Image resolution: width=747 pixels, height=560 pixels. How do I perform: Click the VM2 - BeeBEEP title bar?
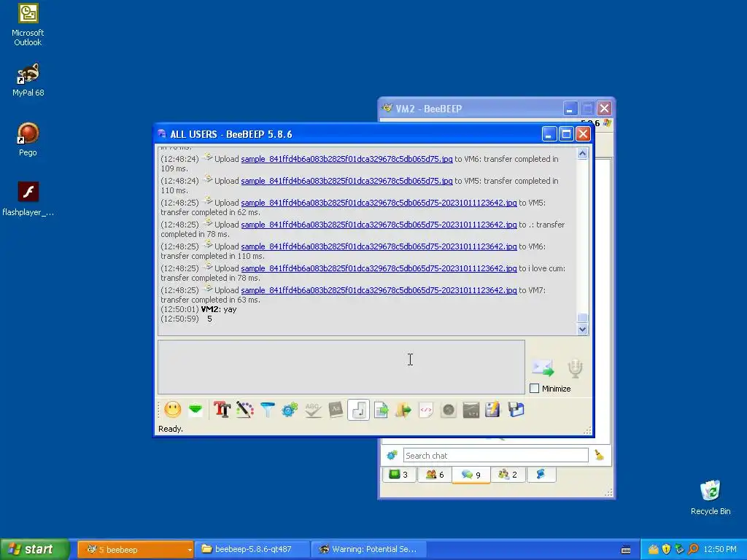(x=495, y=109)
